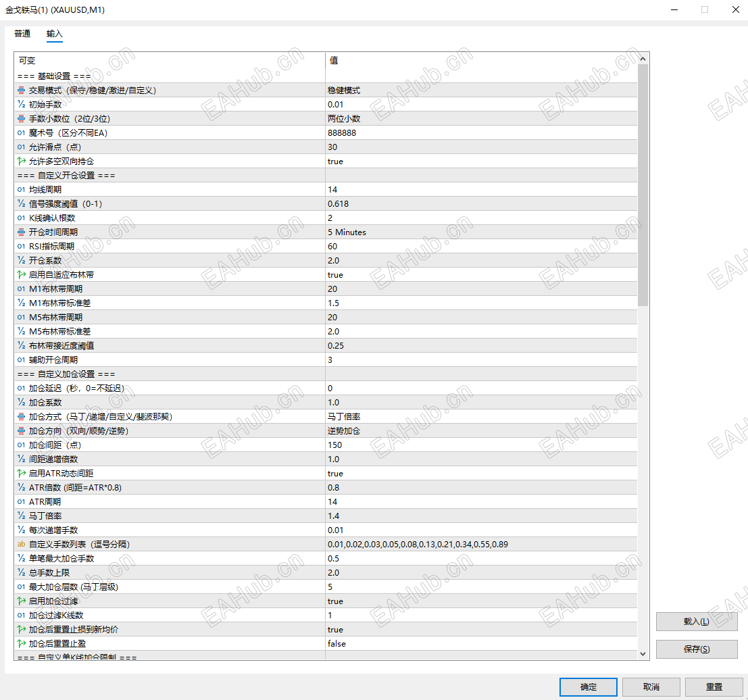Click the enum icon beside 手数小数位

point(21,118)
